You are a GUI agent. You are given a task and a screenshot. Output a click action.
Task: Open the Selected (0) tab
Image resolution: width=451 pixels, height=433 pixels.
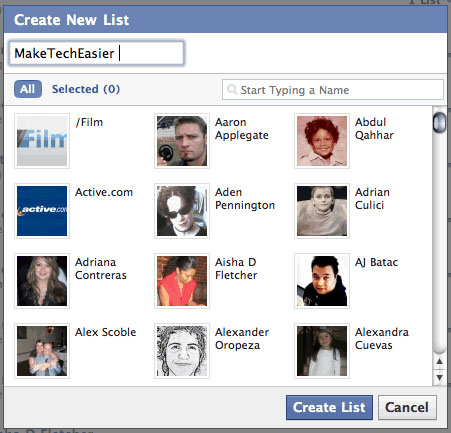(86, 89)
